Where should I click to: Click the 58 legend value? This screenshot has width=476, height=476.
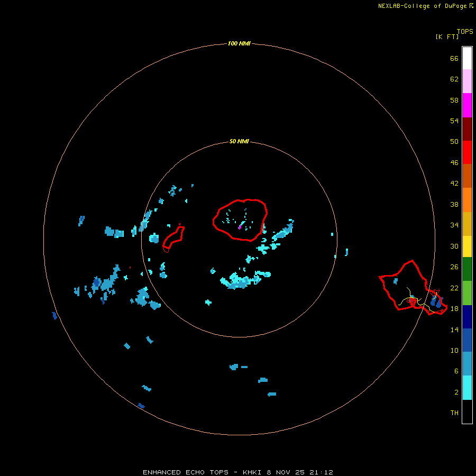(x=454, y=100)
